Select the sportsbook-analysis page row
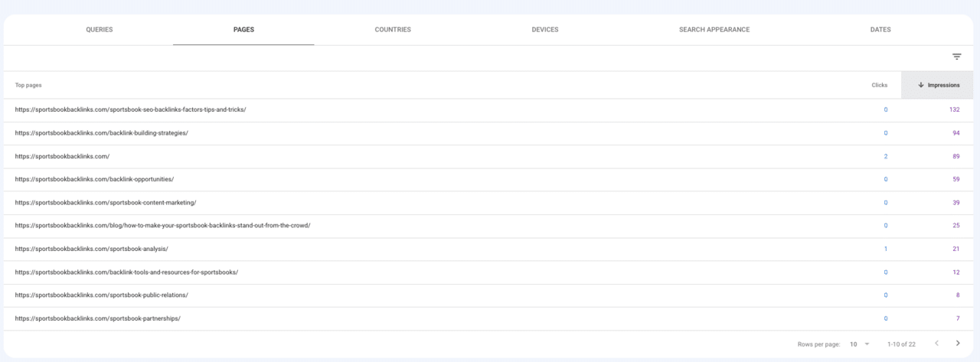Image resolution: width=980 pixels, height=362 pixels. click(x=488, y=249)
